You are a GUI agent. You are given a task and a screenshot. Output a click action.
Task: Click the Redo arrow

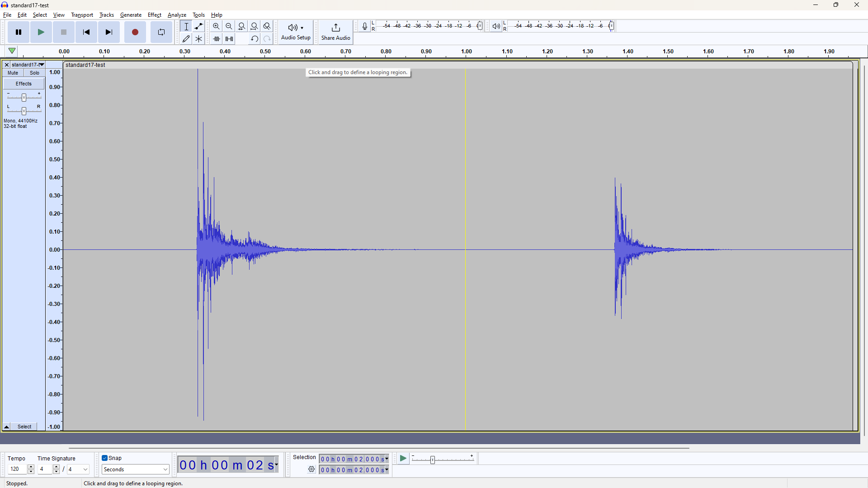267,39
